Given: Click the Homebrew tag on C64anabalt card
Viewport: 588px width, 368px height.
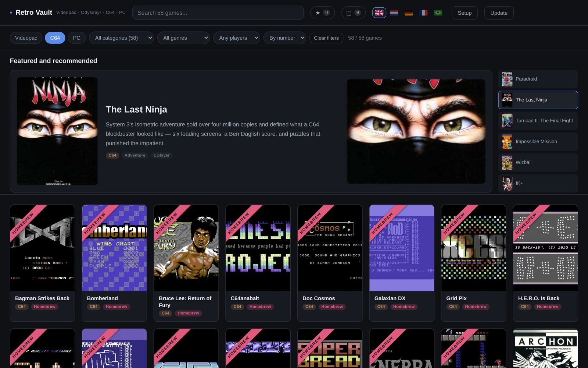Looking at the screenshot, I should [x=260, y=307].
